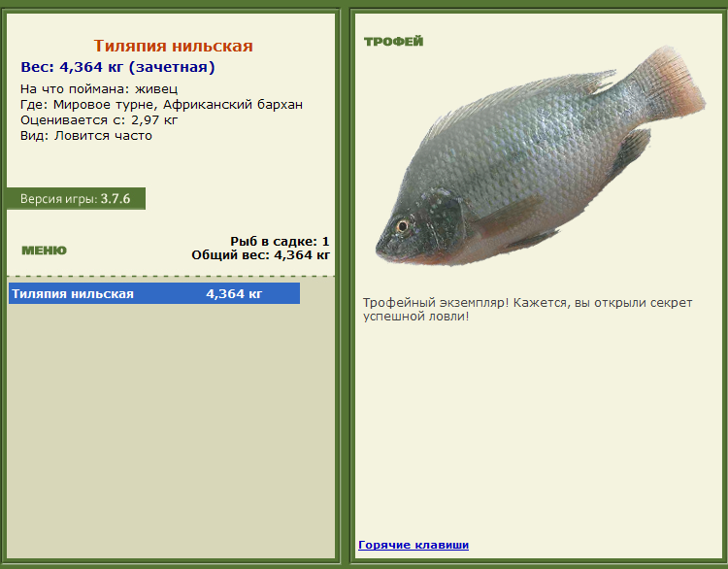Click the Версия игры: 3.7.6 label
Screen dimensions: 728x569
point(76,199)
